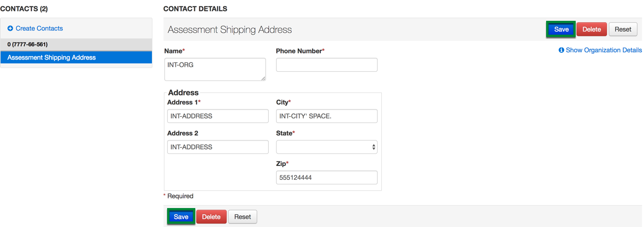Click Reset in the heading bar
This screenshot has height=227, width=644.
623,29
